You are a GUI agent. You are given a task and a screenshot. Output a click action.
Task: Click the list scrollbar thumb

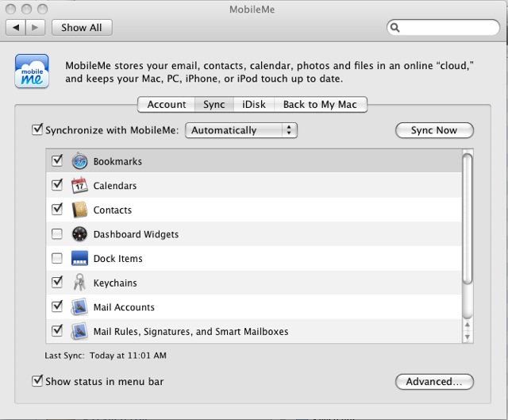point(468,219)
